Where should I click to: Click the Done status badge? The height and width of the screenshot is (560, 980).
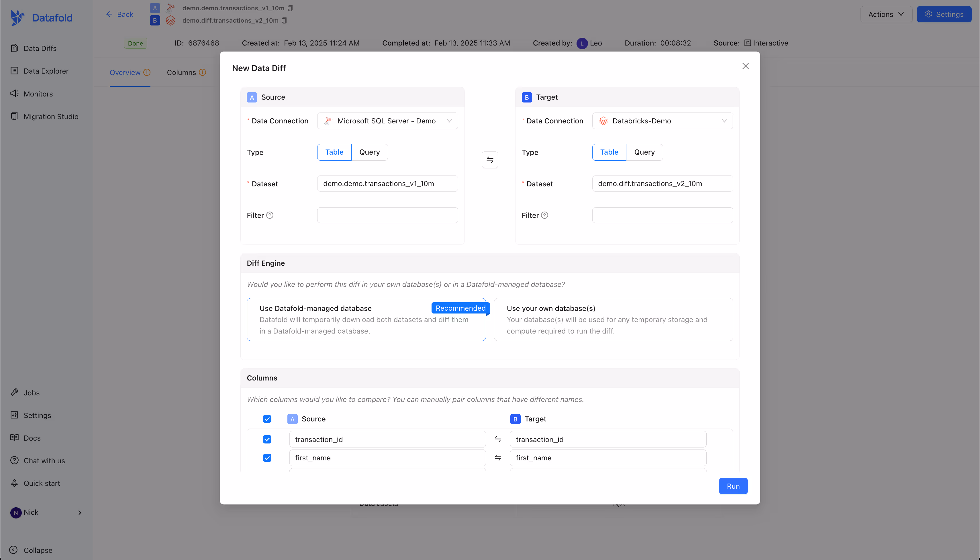point(136,43)
